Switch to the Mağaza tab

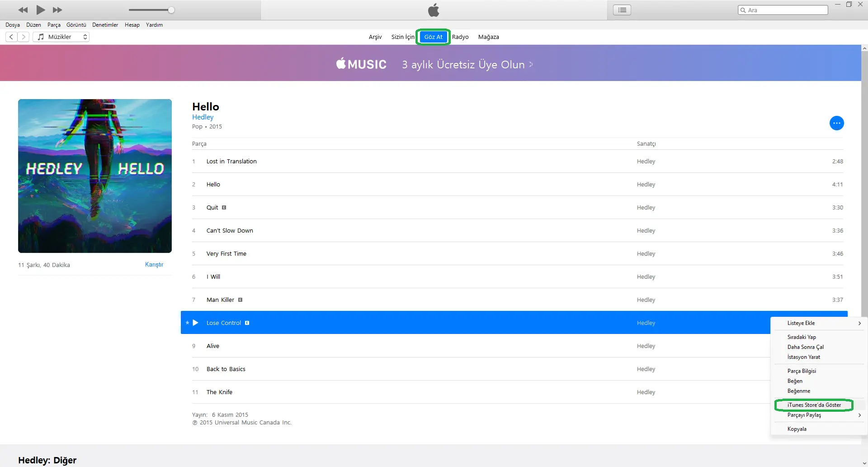[489, 37]
